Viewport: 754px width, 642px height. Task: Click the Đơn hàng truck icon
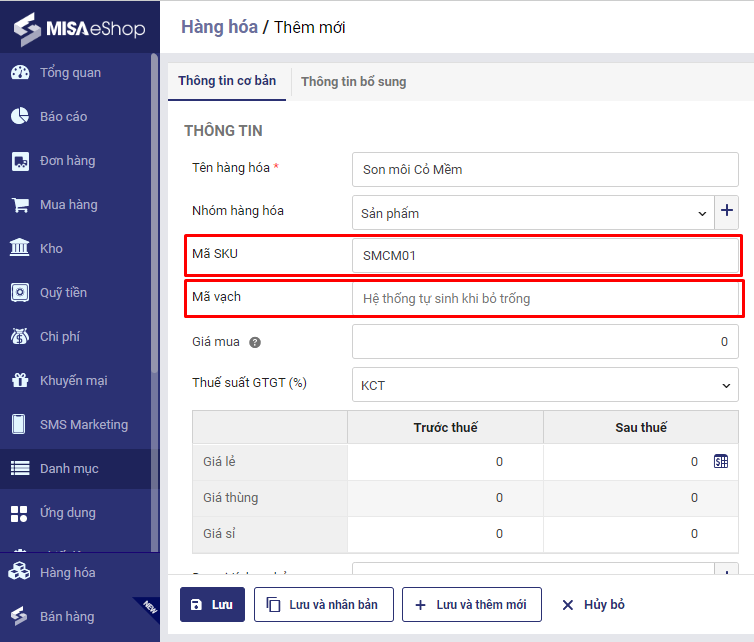(20, 161)
